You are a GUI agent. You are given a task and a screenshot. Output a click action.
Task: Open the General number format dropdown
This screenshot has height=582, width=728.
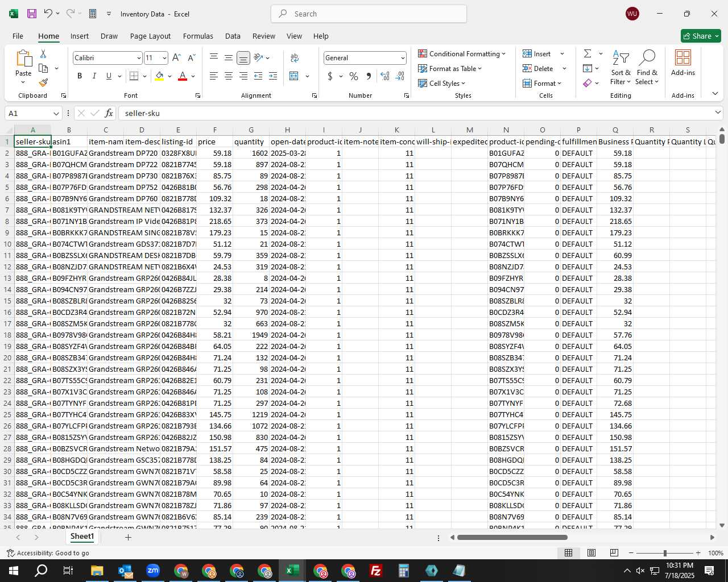coord(403,58)
